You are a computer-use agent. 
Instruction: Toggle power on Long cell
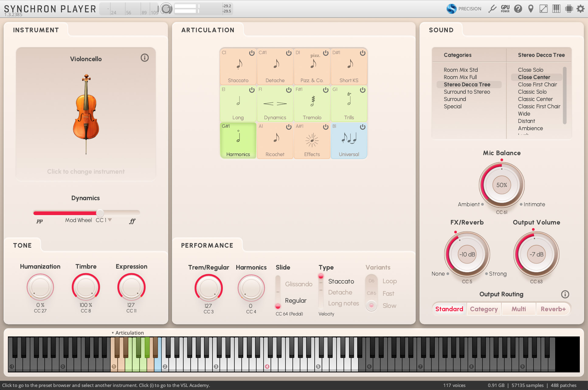(x=252, y=90)
